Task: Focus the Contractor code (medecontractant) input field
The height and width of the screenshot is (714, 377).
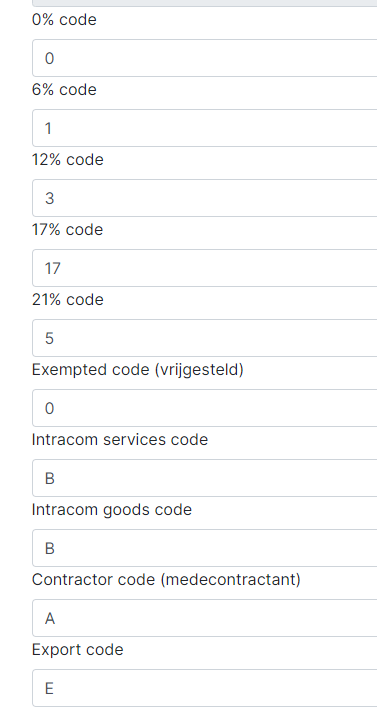Action: click(204, 618)
